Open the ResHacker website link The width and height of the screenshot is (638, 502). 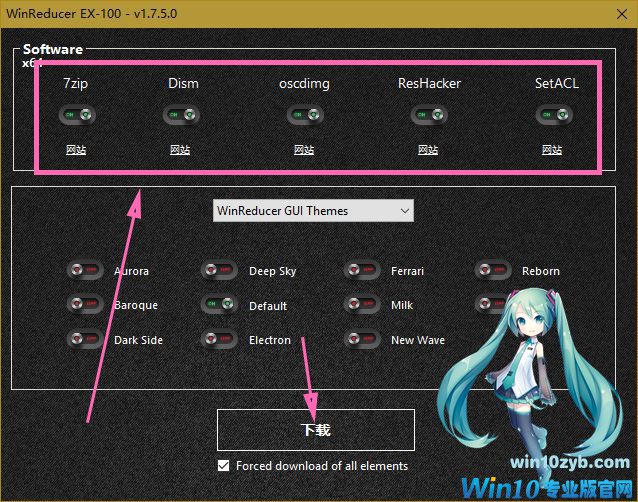click(x=428, y=150)
